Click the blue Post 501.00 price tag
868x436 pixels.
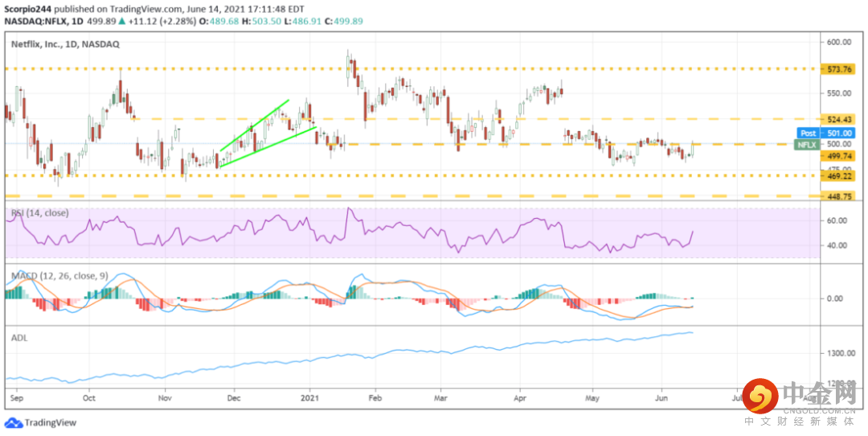point(828,133)
